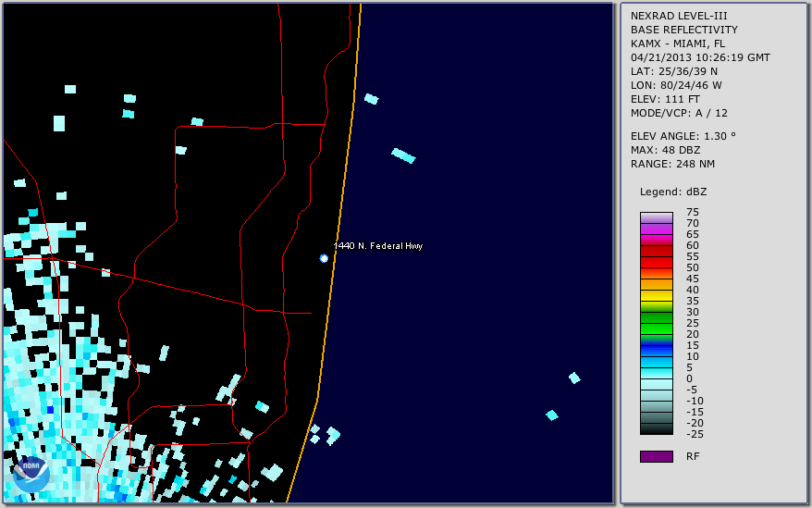The image size is (812, 508).
Task: Click the -25 value on legend scale
Action: point(695,434)
